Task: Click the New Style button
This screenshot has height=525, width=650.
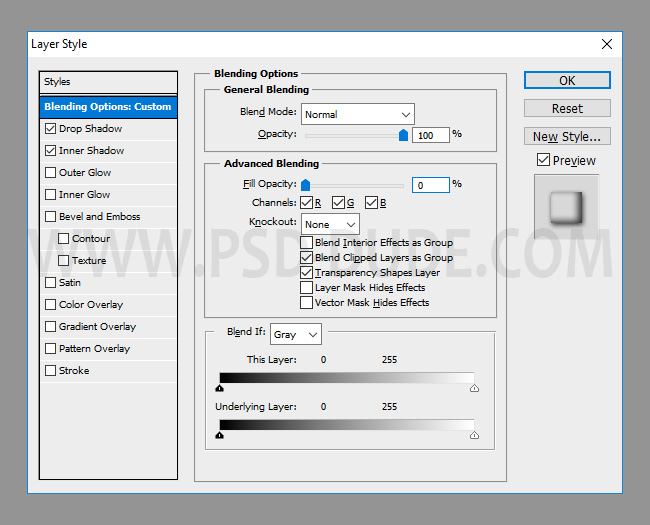Action: 566,136
